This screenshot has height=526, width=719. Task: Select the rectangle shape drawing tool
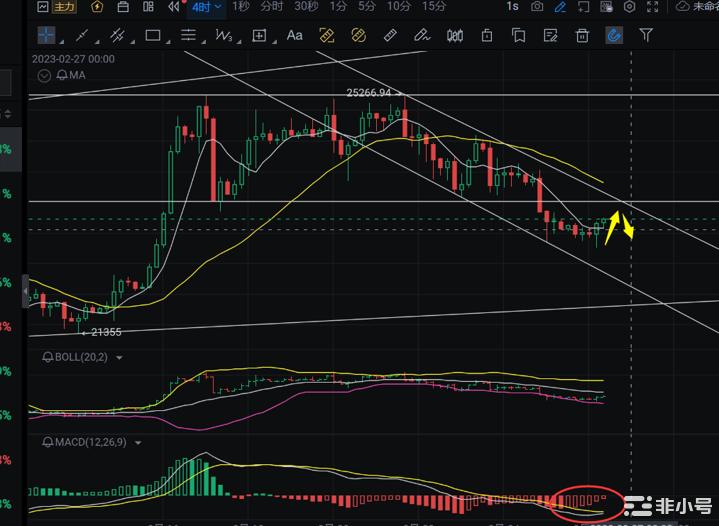(x=153, y=35)
